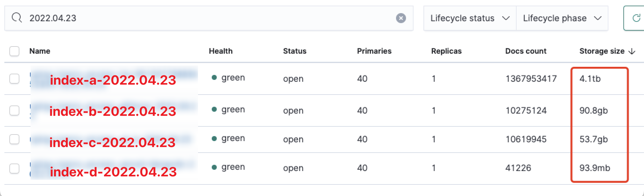Click the index-d-2022.04.23 name link
The width and height of the screenshot is (644, 196).
coord(113,172)
